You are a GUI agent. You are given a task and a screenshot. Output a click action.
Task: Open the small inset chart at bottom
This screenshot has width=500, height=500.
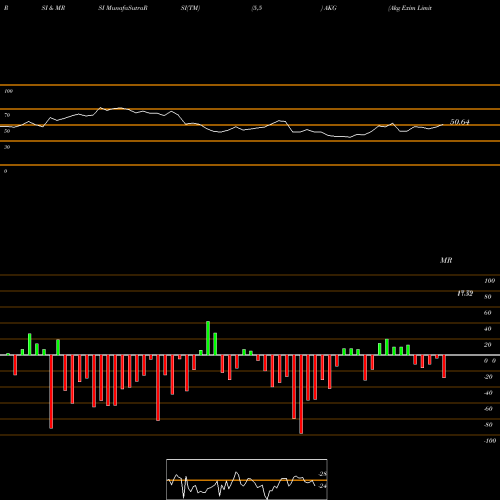[x=247, y=479]
